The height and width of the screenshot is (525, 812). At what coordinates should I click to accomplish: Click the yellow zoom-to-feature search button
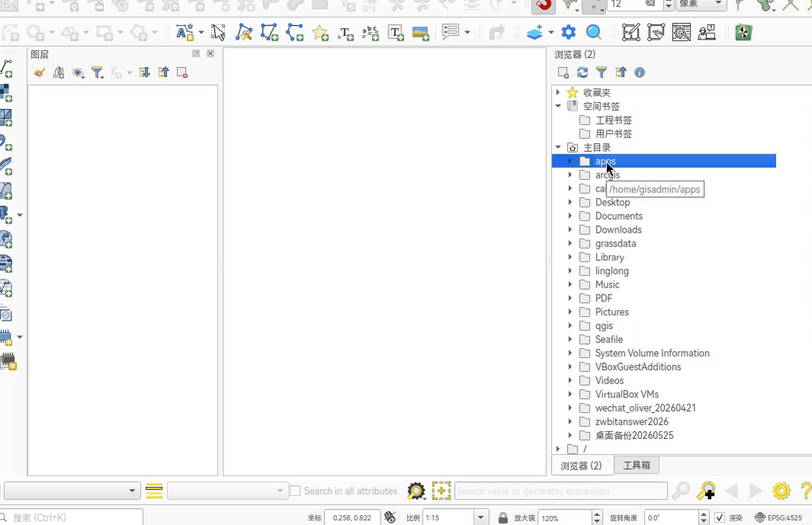pos(706,491)
